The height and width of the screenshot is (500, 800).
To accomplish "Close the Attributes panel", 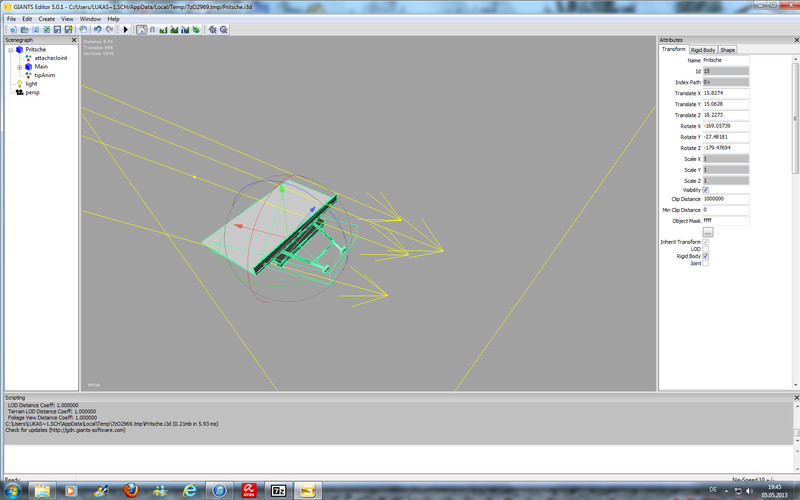I will click(796, 40).
